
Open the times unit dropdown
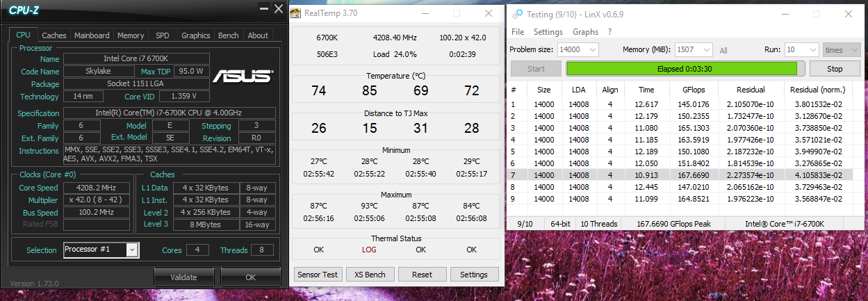pos(842,50)
